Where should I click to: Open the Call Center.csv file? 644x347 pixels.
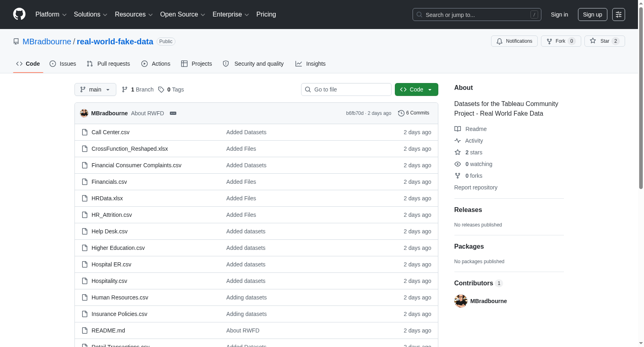coord(111,132)
